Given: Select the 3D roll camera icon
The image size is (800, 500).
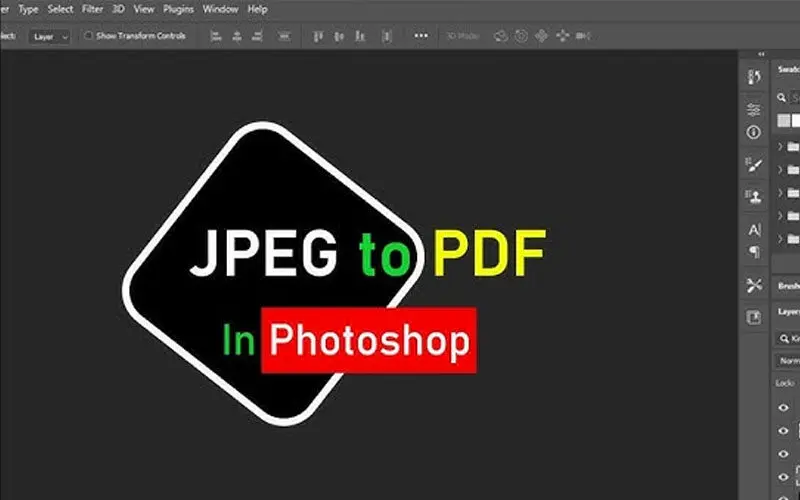Looking at the screenshot, I should click(x=521, y=36).
